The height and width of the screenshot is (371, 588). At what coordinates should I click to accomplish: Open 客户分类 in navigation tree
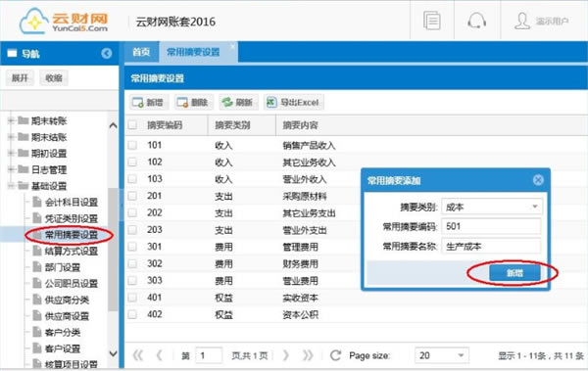[63, 333]
